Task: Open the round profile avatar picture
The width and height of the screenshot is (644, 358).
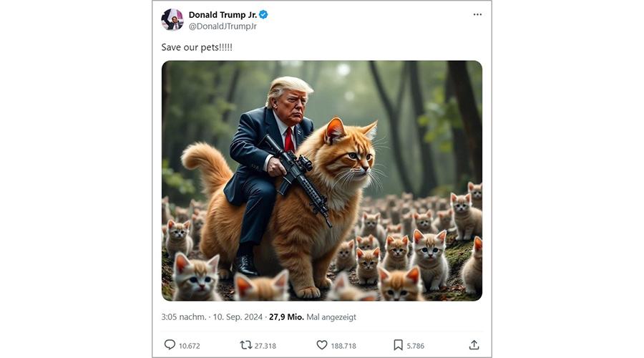Action: 172,20
